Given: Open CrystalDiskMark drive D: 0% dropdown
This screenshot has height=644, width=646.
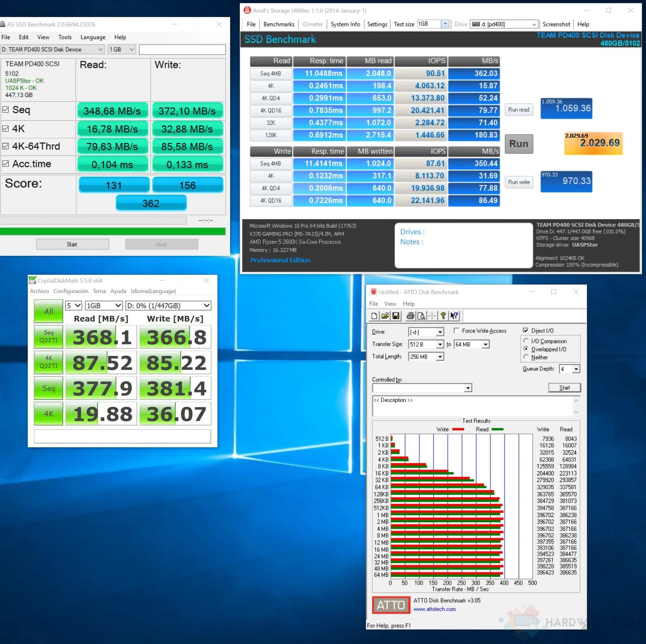Looking at the screenshot, I should (168, 305).
